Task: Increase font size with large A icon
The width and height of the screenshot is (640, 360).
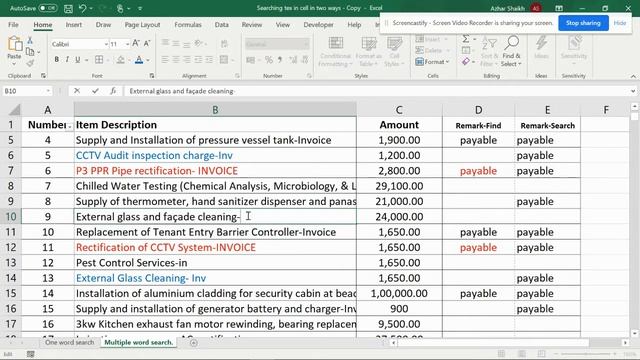Action: point(136,43)
